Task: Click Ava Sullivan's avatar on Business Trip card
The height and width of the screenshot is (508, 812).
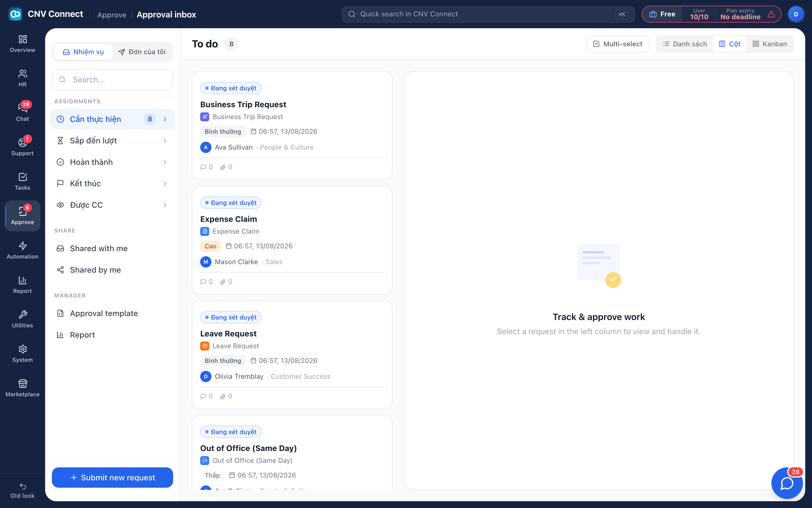Action: pos(206,147)
